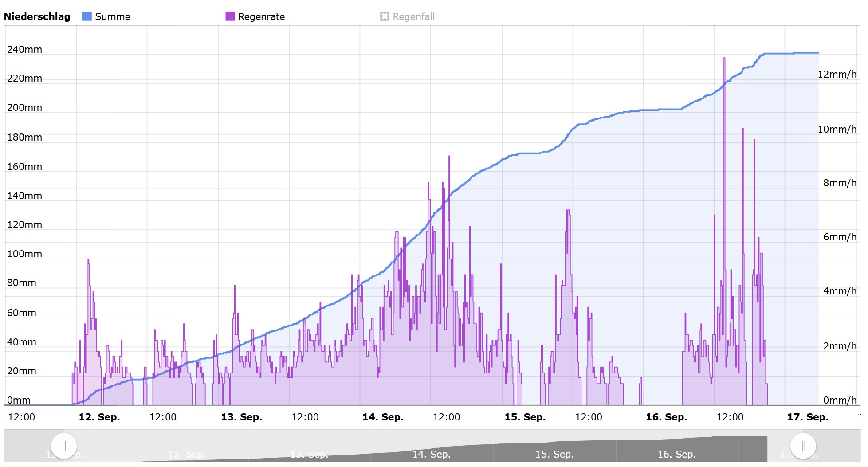This screenshot has width=868, height=467.
Task: Hide the Regenrate series via its label
Action: (261, 17)
